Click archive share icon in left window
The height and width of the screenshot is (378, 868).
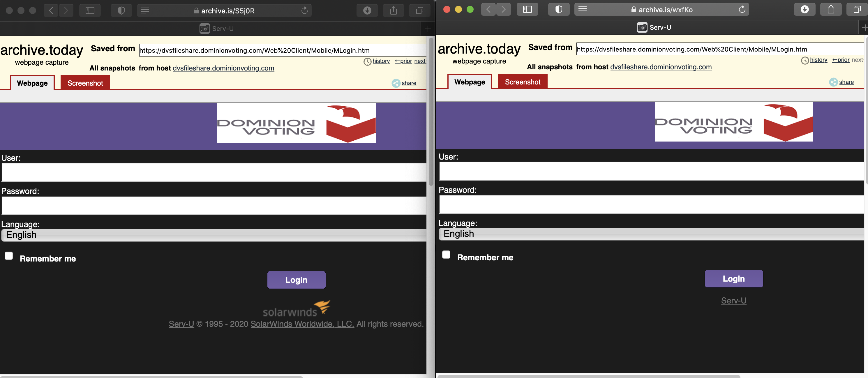tap(396, 83)
